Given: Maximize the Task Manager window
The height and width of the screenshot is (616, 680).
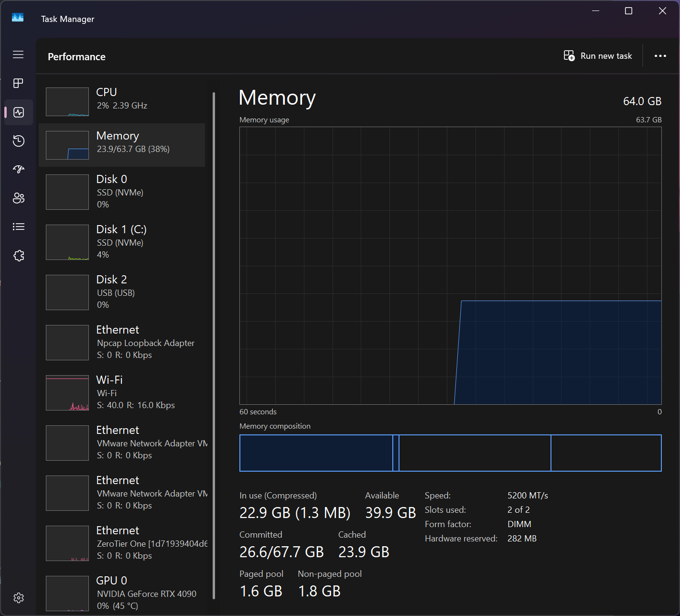Looking at the screenshot, I should click(x=629, y=11).
